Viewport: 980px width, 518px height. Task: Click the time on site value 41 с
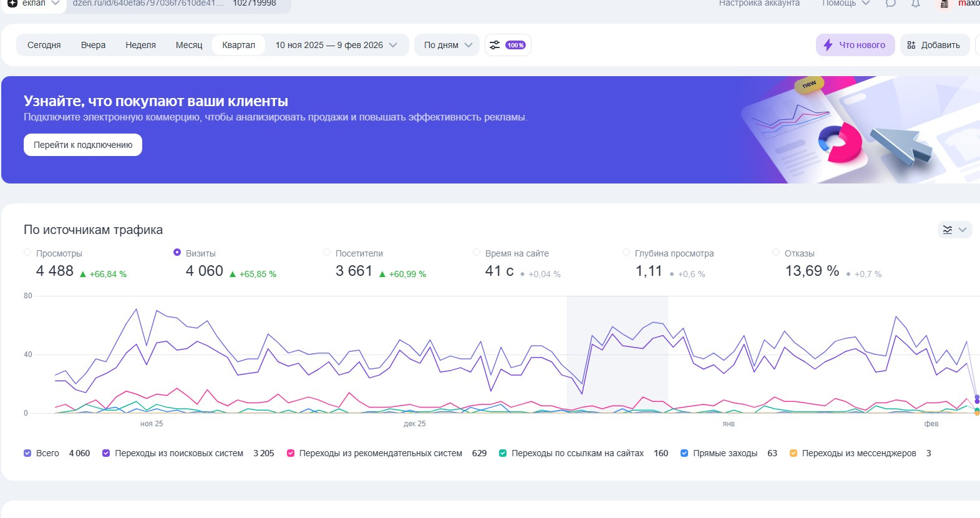(500, 271)
